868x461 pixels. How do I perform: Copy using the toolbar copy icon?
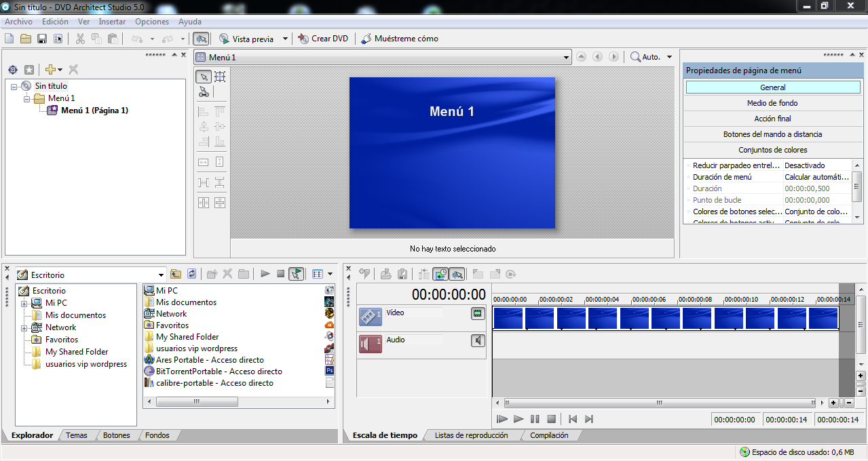click(96, 39)
